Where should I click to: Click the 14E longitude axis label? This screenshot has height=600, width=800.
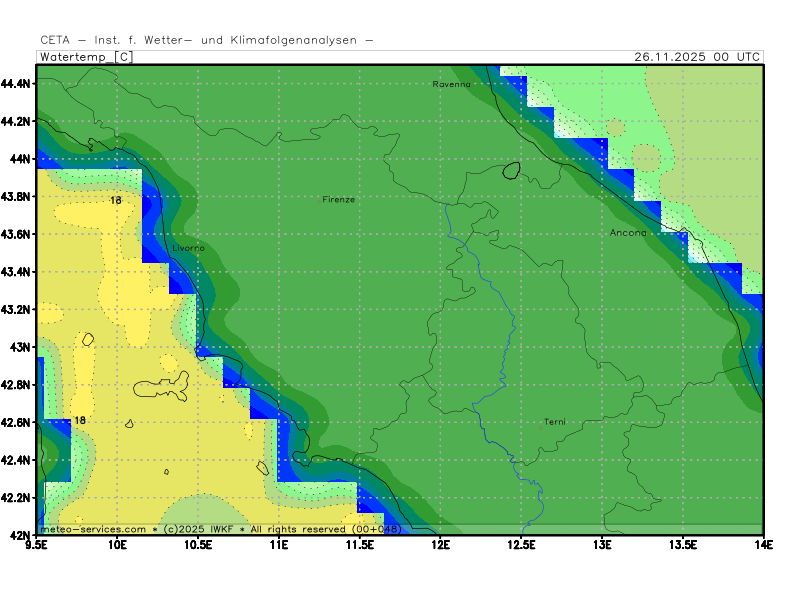coord(762,545)
